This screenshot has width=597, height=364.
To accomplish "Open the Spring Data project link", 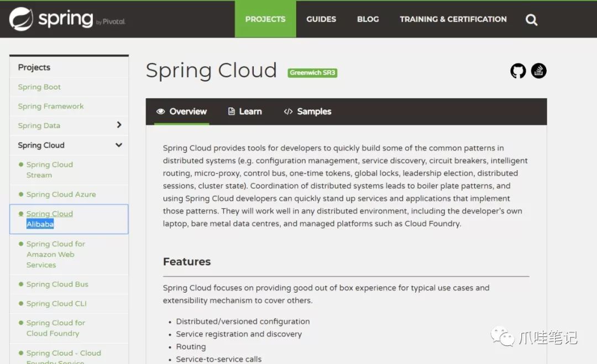I will (39, 125).
